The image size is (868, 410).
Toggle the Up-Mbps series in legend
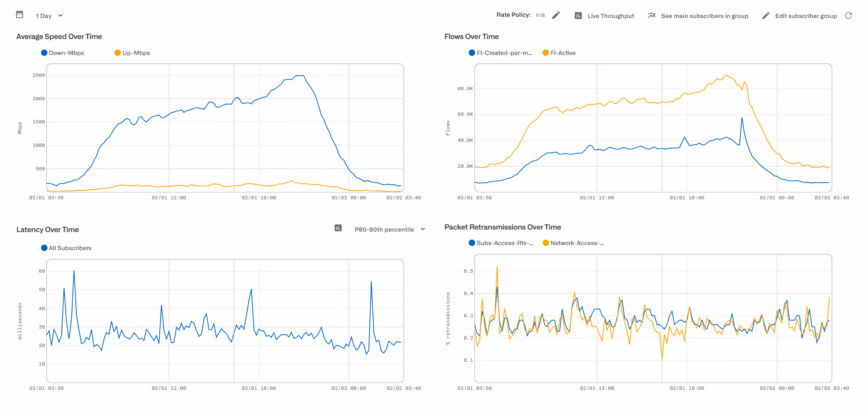click(x=132, y=53)
